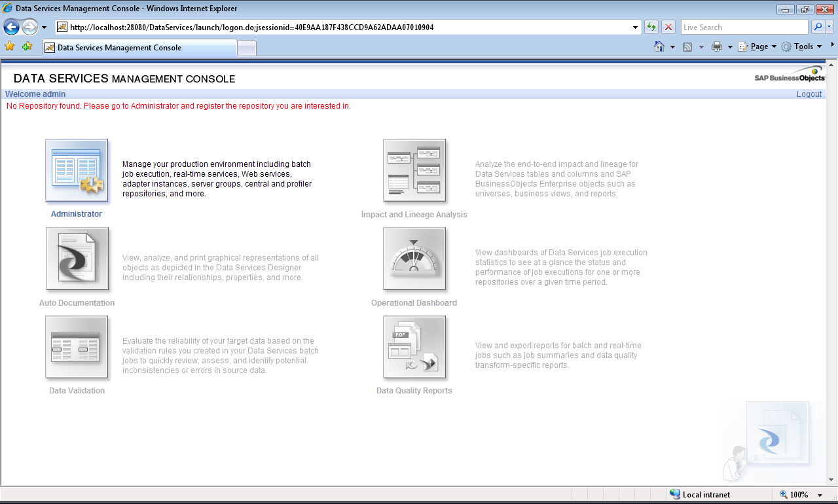
Task: Open the Favorites Center star icon
Action: tap(10, 46)
